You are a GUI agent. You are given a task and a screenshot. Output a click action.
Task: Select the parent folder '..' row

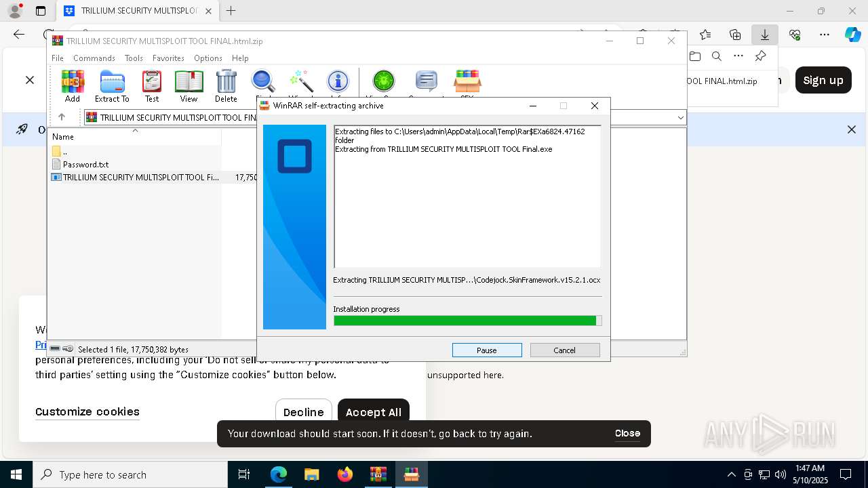tap(64, 151)
